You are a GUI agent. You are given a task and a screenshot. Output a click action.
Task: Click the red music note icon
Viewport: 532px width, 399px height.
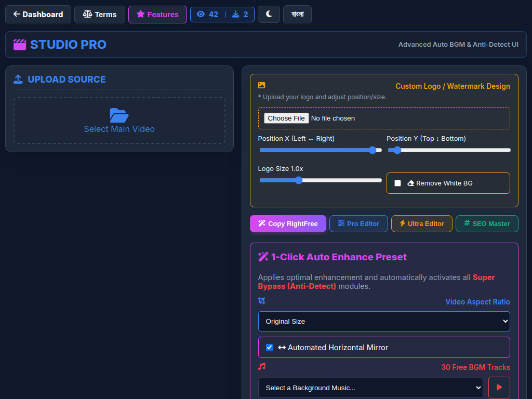pos(262,366)
